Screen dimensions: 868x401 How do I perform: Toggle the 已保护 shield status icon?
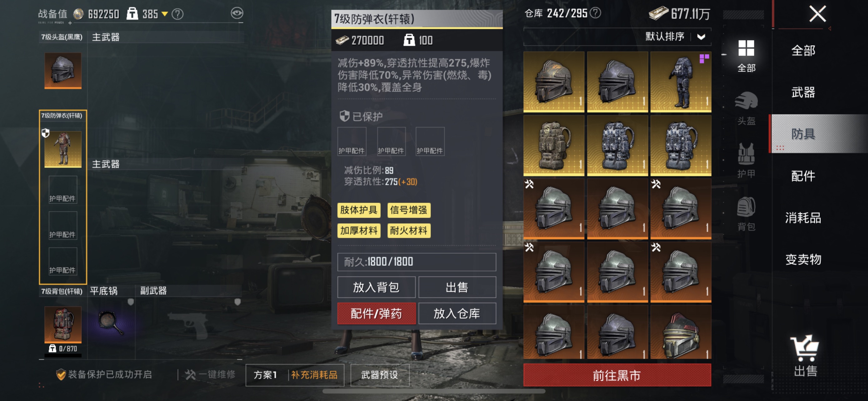(x=344, y=116)
